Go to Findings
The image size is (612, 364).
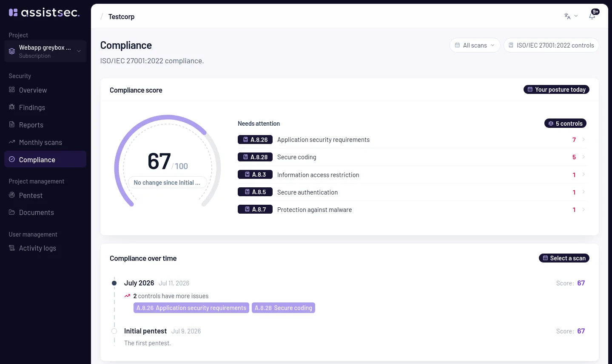coord(45,107)
